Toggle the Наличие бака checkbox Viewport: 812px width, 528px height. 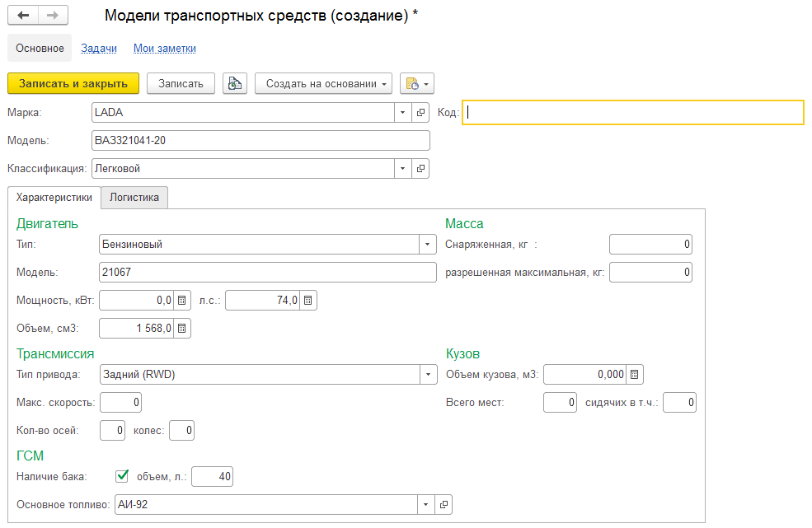pos(122,475)
